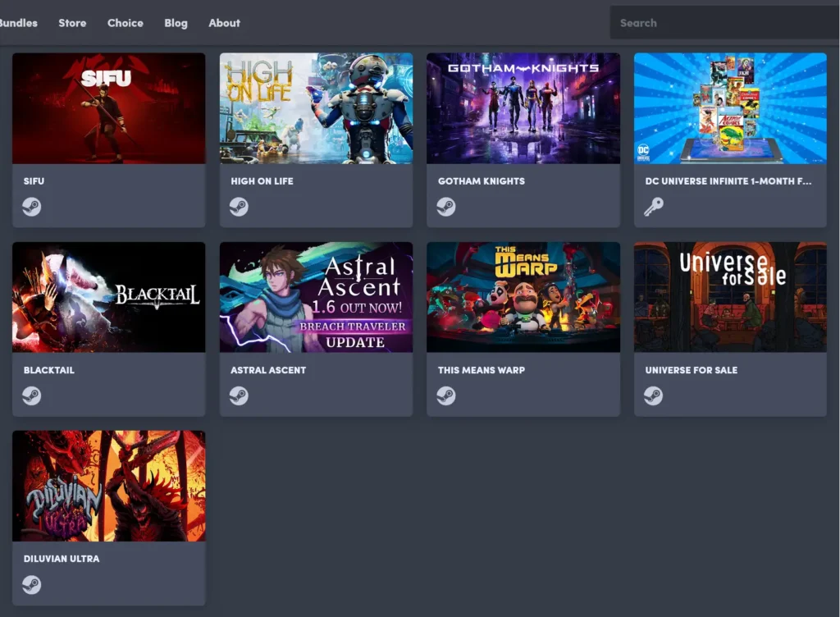This screenshot has height=617, width=840.
Task: Open the Bundles menu item
Action: [18, 23]
